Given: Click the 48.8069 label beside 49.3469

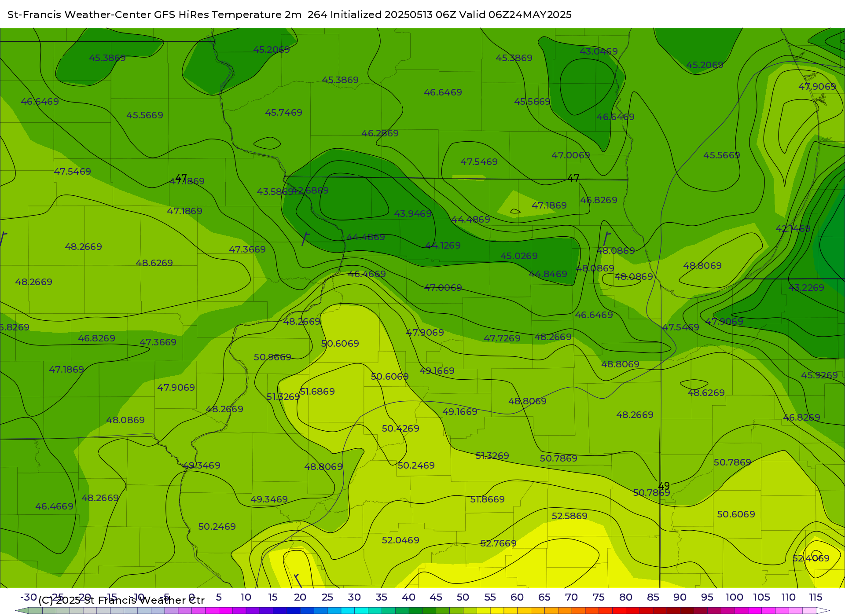Looking at the screenshot, I should click(323, 467).
